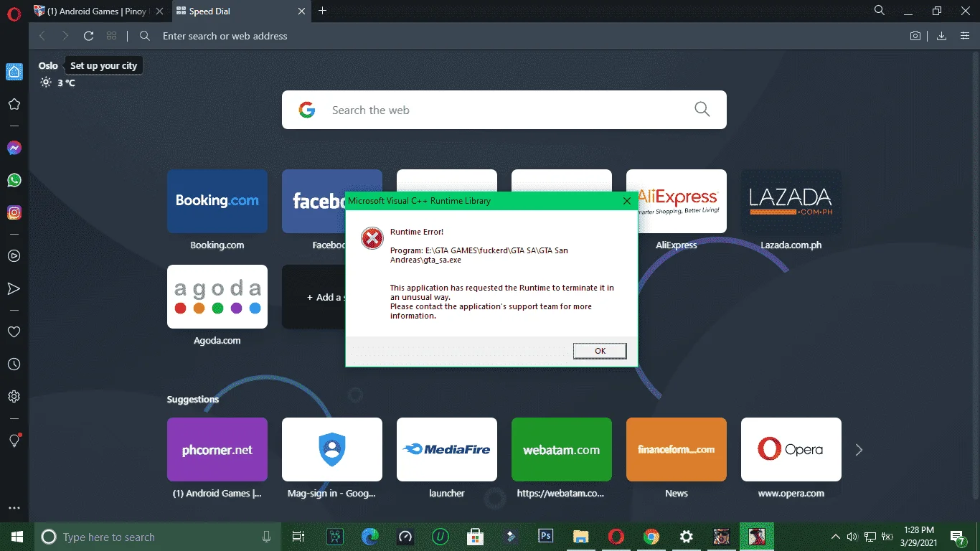This screenshot has height=551, width=980.
Task: Click the Windows taskbar search box
Action: pyautogui.click(x=158, y=537)
